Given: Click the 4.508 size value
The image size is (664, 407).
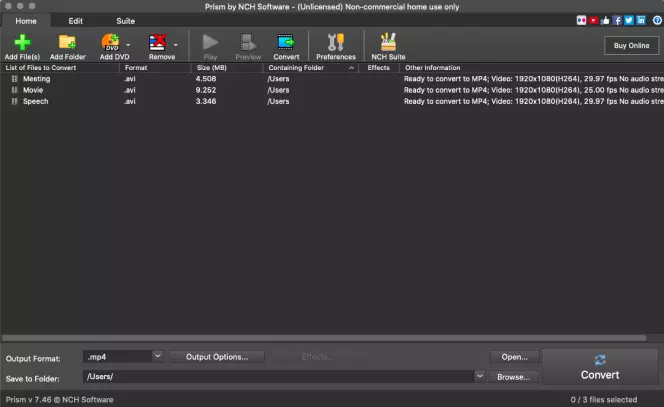Looking at the screenshot, I should (x=206, y=79).
